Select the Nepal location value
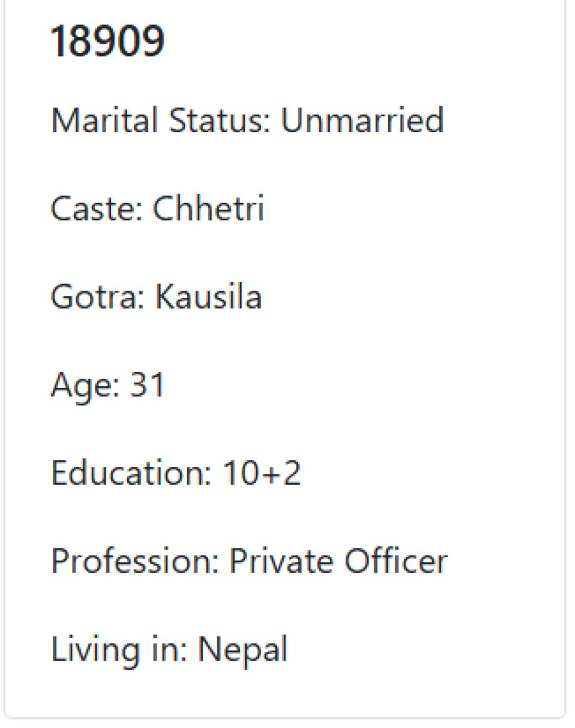Image resolution: width=575 pixels, height=728 pixels. point(243,651)
